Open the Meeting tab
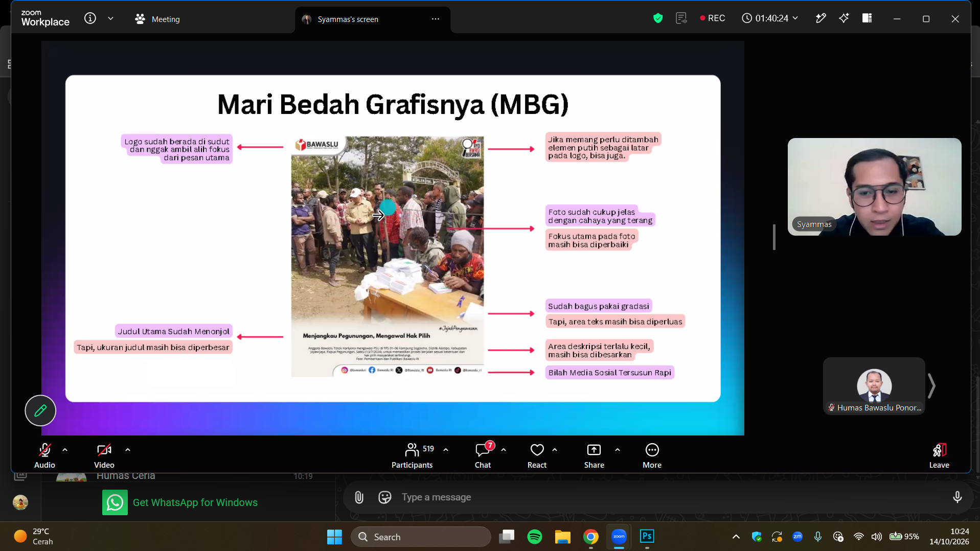The image size is (980, 551). pyautogui.click(x=157, y=19)
